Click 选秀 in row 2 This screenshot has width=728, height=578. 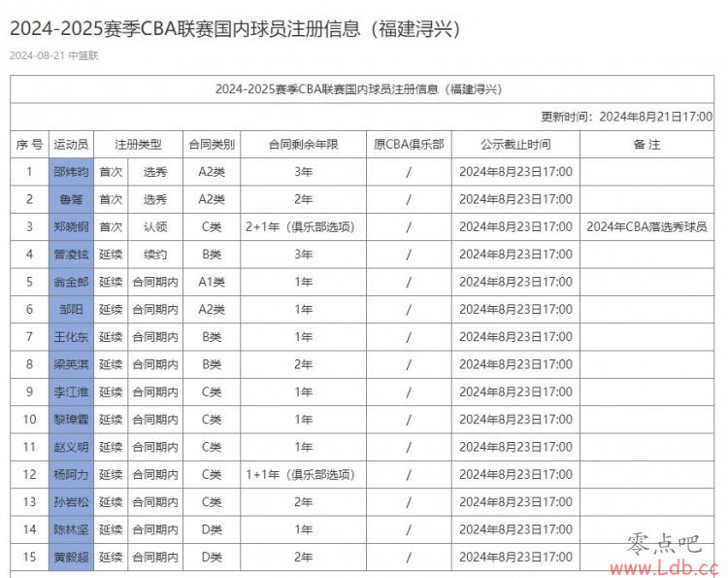pos(155,199)
